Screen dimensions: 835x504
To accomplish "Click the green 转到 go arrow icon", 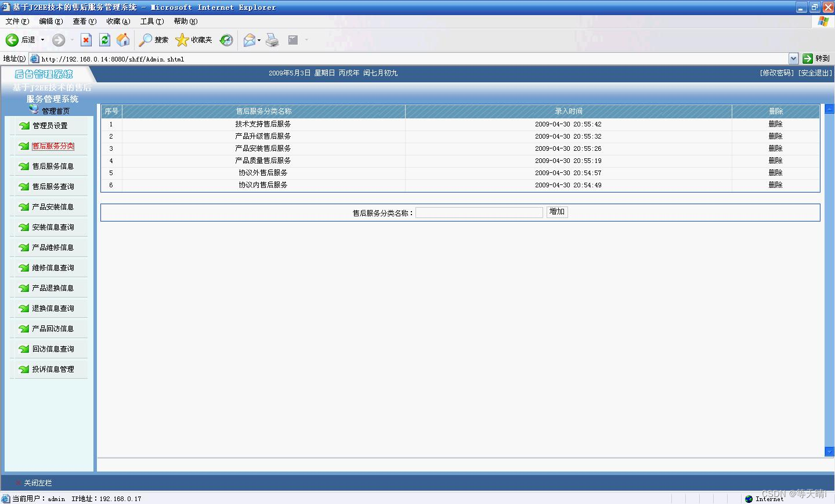I will point(809,58).
